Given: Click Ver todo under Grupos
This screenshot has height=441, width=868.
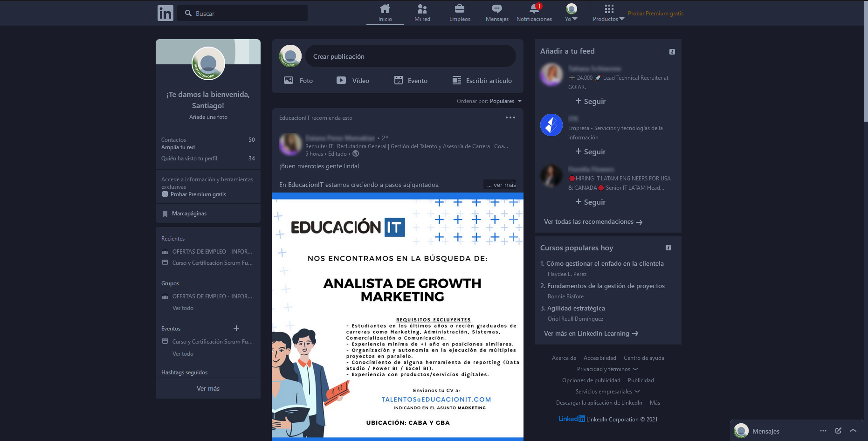Looking at the screenshot, I should [183, 308].
